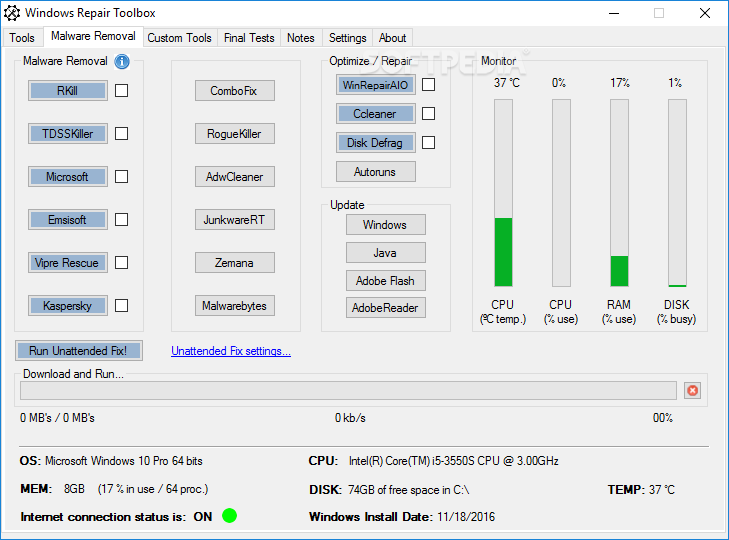Enable the Microsoft scanner checkbox
Viewport: 729px width, 540px height.
coord(121,176)
